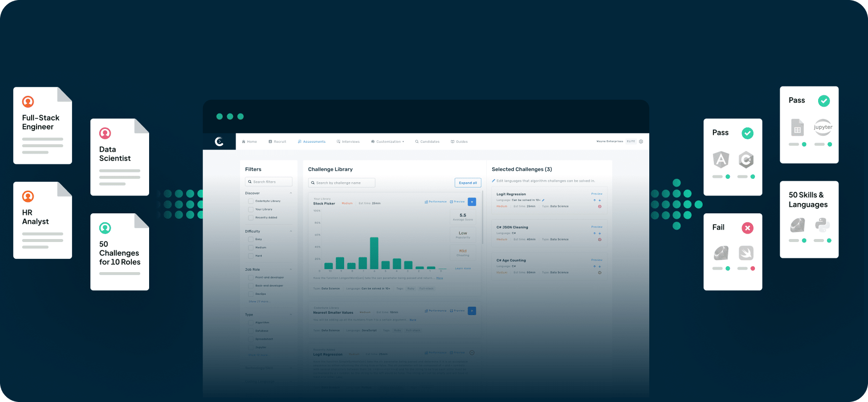
Task: Switch to the Candidates tab
Action: [x=427, y=142]
